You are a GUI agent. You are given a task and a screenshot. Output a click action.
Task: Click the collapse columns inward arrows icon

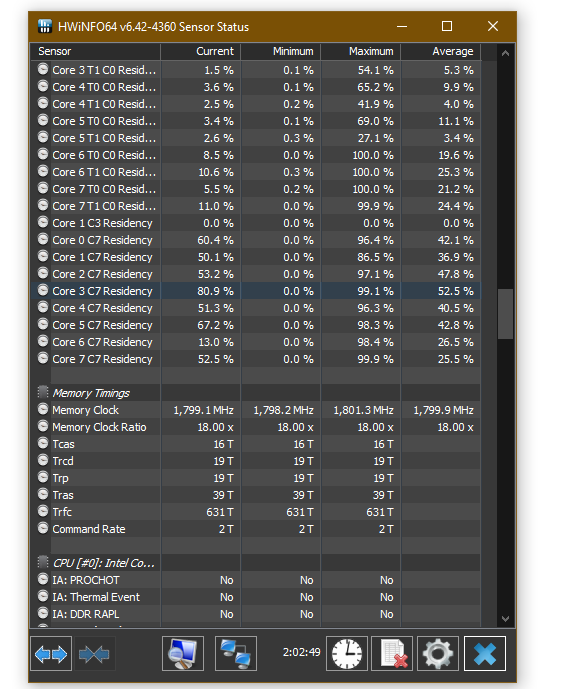click(x=94, y=654)
